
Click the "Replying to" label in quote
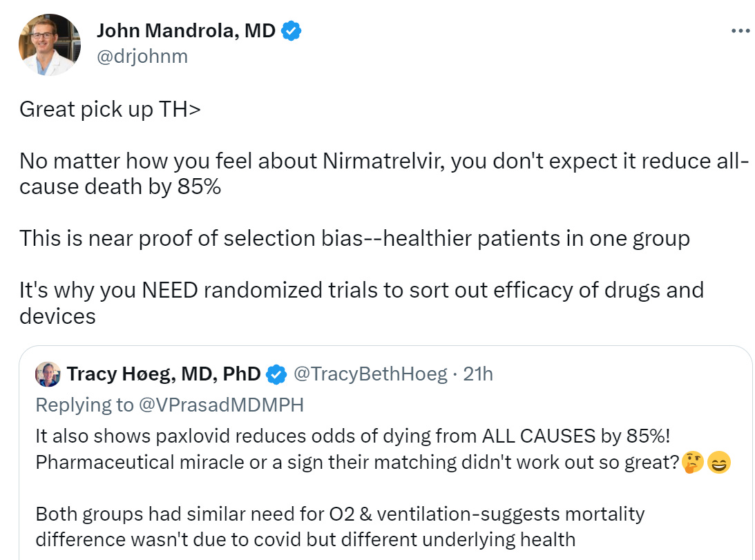click(x=84, y=405)
